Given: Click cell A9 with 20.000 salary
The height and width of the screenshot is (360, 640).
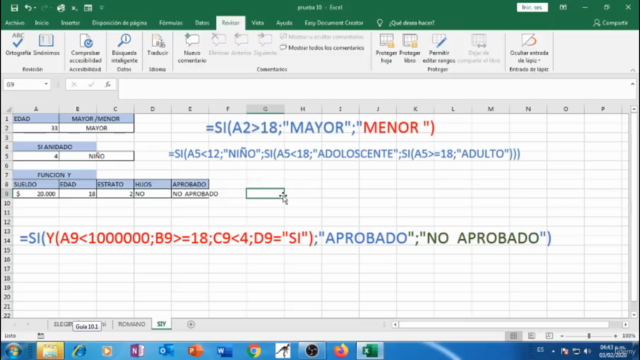Looking at the screenshot, I should pos(36,194).
